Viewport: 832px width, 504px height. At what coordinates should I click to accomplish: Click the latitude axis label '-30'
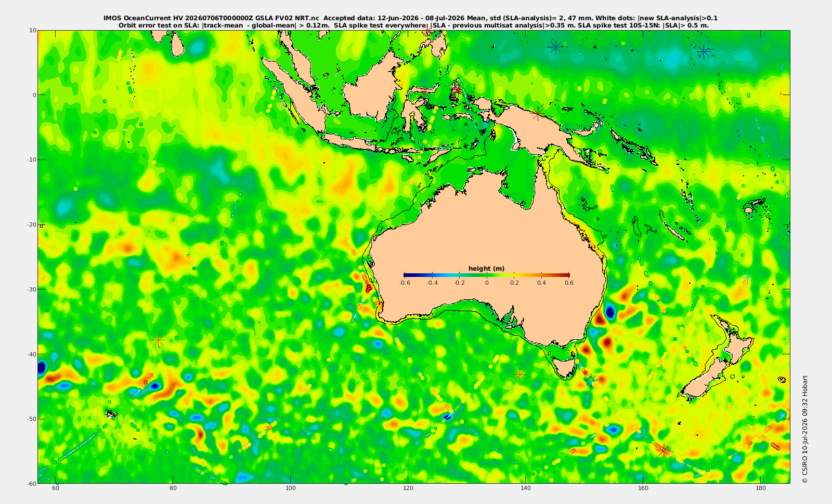pyautogui.click(x=31, y=289)
